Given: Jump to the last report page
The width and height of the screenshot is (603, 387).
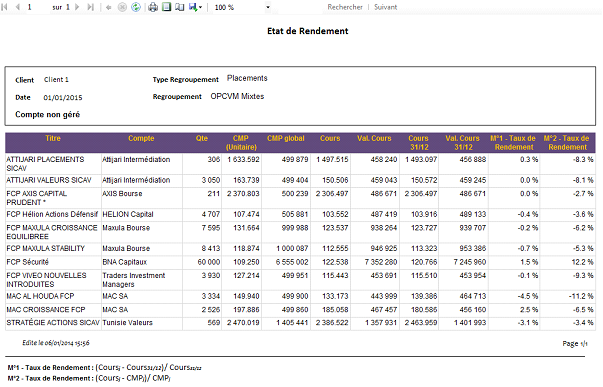Looking at the screenshot, I should 90,7.
